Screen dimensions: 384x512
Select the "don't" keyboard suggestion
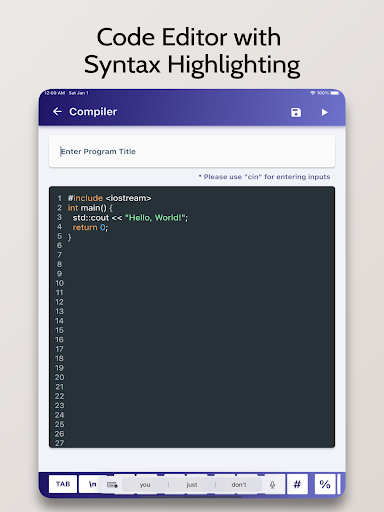[239, 485]
